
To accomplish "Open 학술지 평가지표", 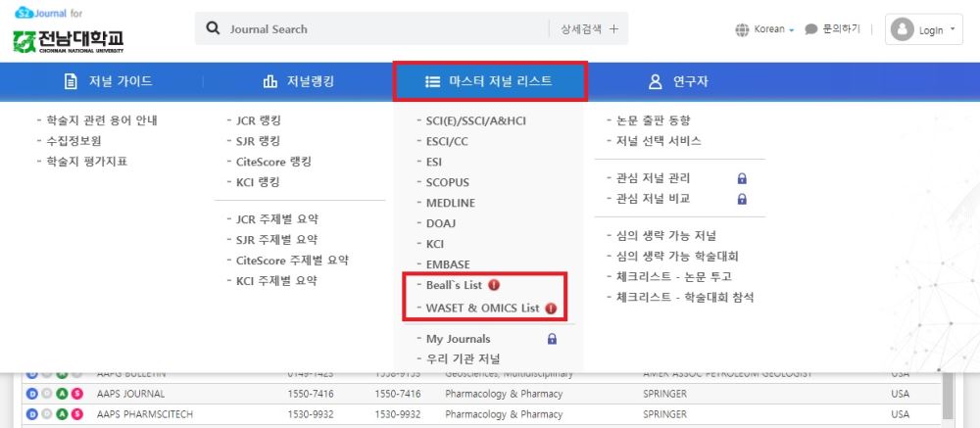I will [x=86, y=162].
